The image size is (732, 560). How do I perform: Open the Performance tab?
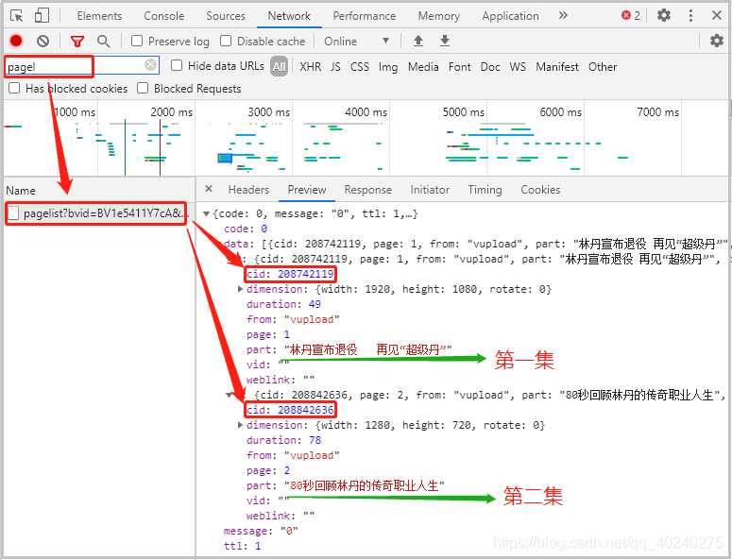pos(365,16)
